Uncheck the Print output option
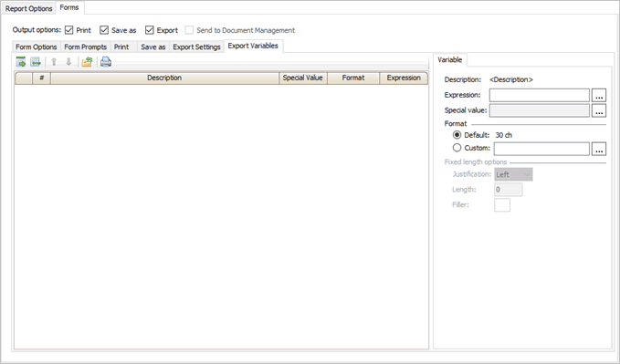 click(x=69, y=30)
